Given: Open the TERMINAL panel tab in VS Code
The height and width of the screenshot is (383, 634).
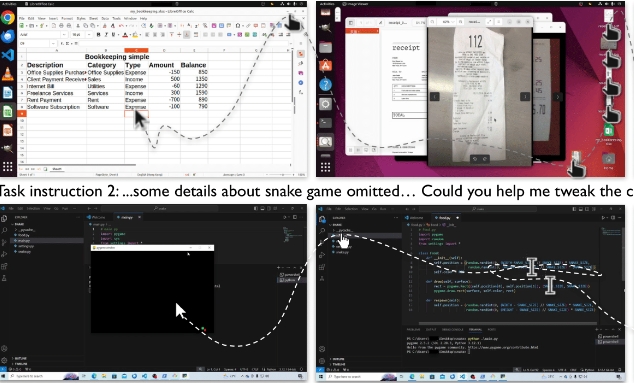Looking at the screenshot, I should [x=475, y=330].
